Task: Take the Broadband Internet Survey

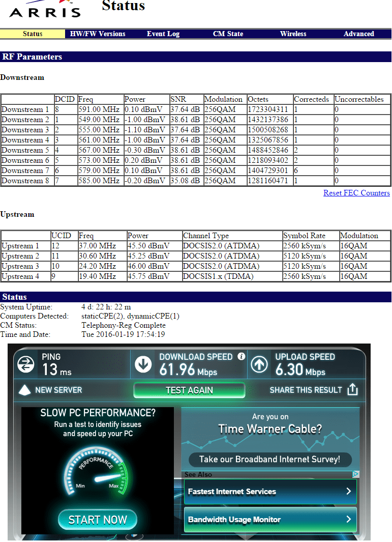Action: [270, 460]
